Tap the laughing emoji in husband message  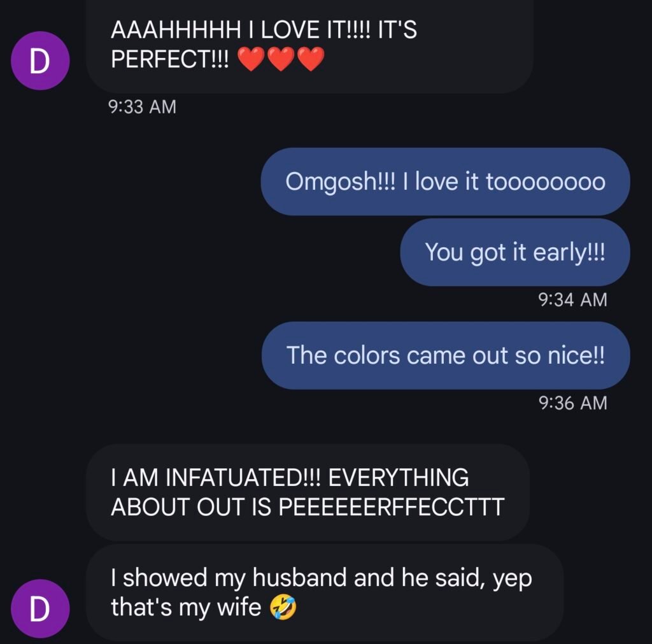283,608
